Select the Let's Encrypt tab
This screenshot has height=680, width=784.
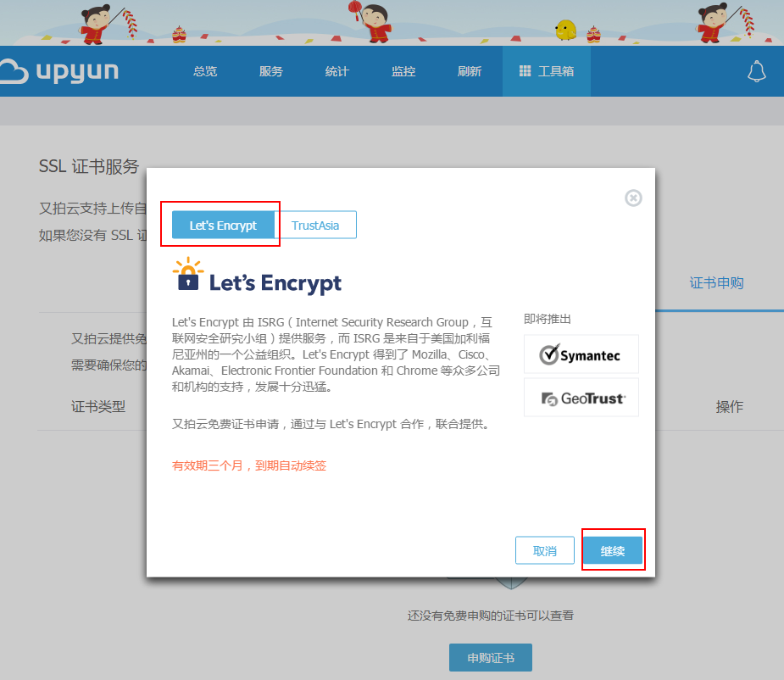(x=223, y=226)
